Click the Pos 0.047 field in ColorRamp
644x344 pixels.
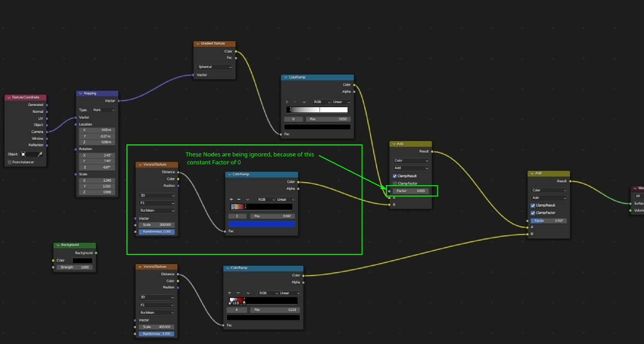click(272, 216)
